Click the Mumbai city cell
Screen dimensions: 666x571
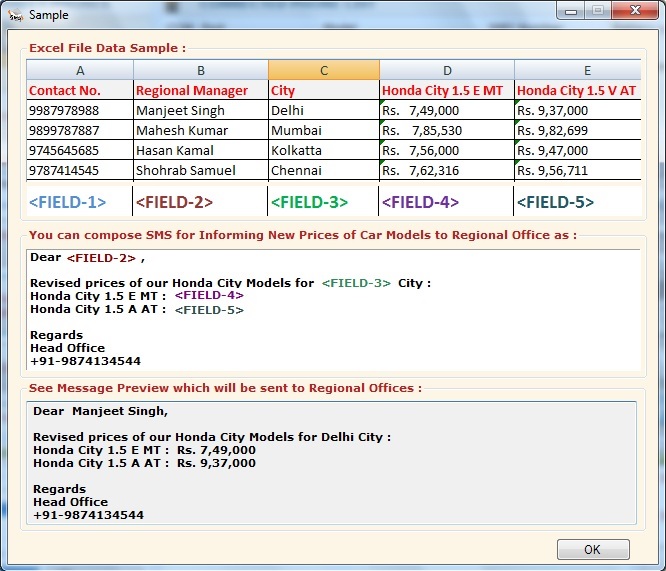point(324,130)
